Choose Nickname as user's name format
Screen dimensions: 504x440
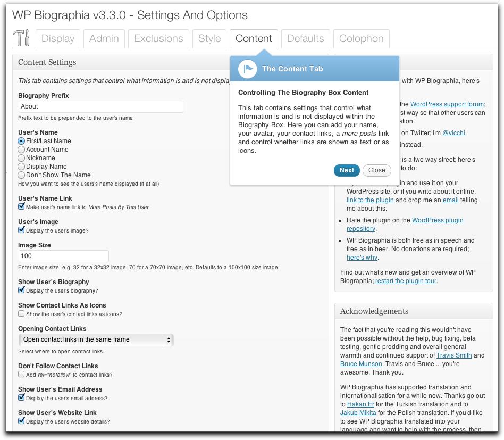[x=21, y=158]
